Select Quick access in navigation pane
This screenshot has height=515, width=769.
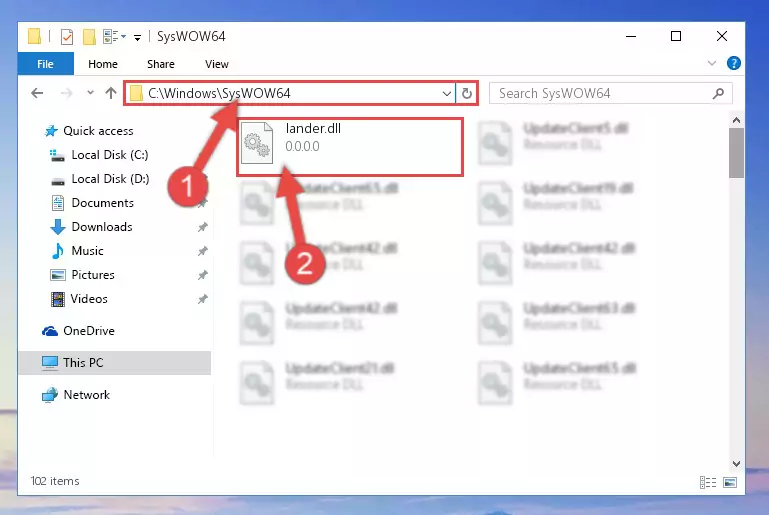tap(98, 131)
